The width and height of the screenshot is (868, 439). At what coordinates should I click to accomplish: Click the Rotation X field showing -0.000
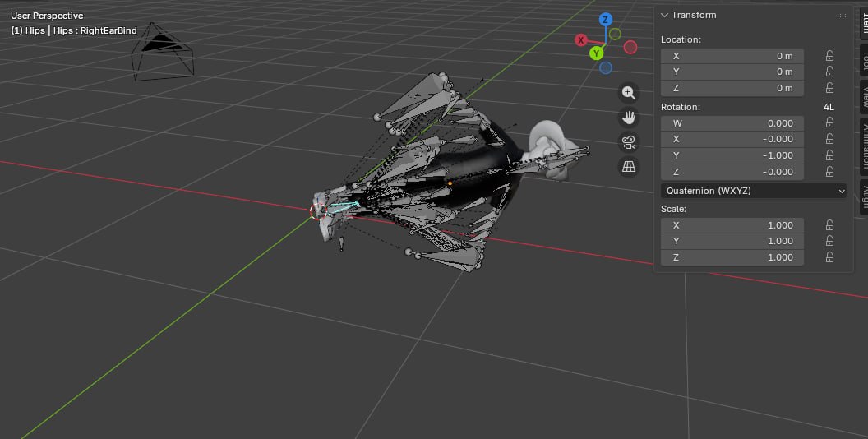[x=732, y=139]
